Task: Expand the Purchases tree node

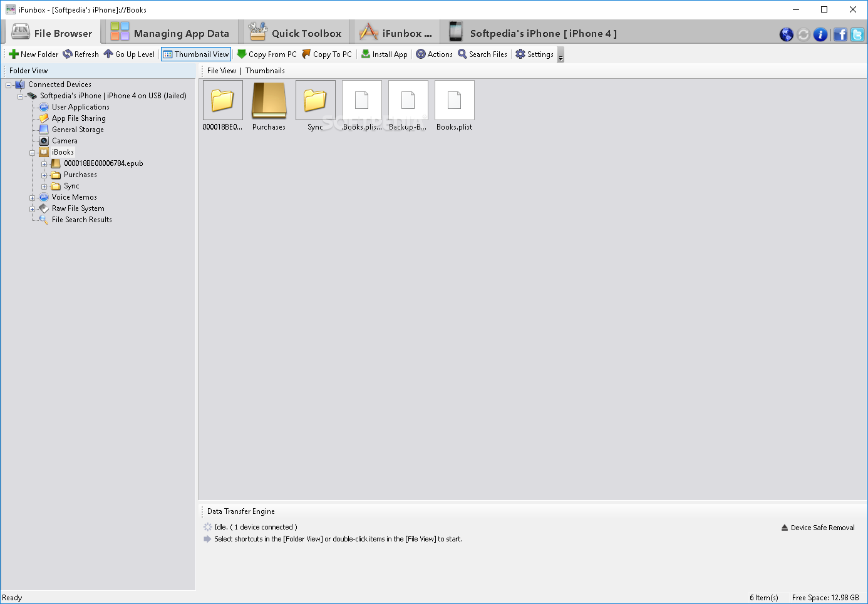Action: 44,175
